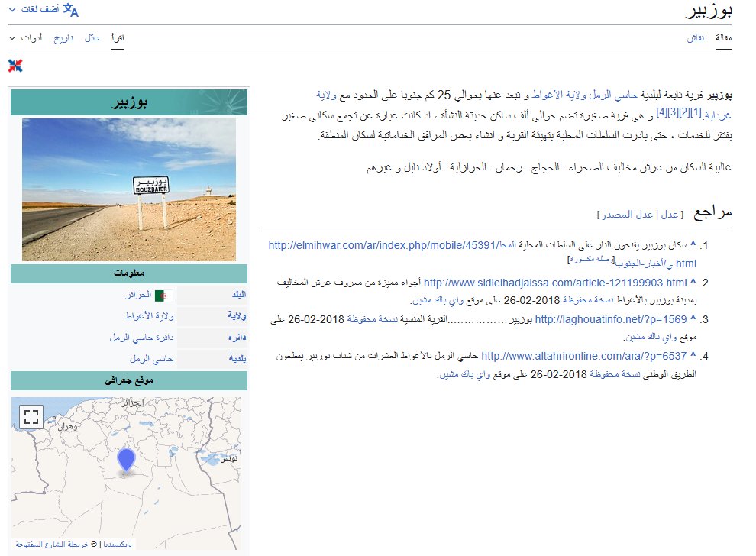Screen dimensions: 756x556
Task: Click the blue location pin on map
Action: pos(126,460)
